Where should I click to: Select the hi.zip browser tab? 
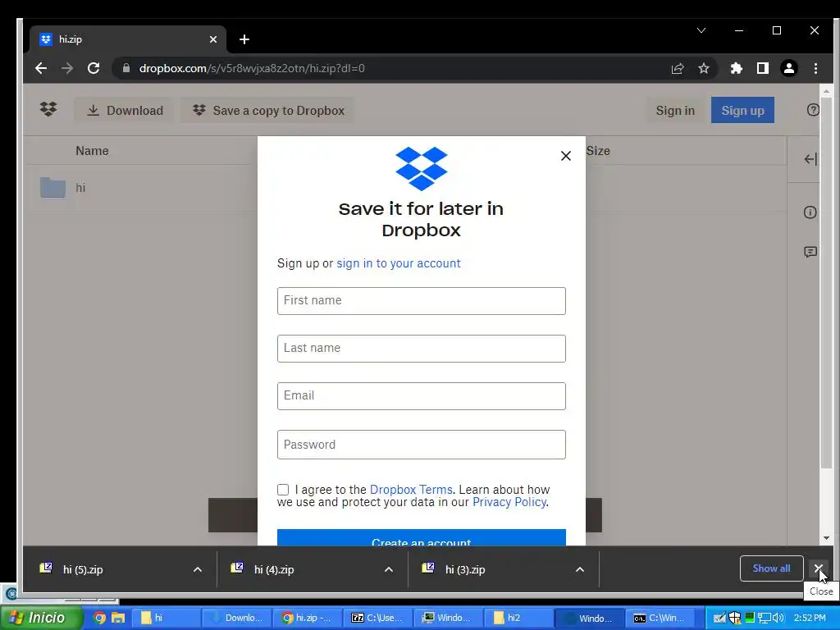coord(127,39)
